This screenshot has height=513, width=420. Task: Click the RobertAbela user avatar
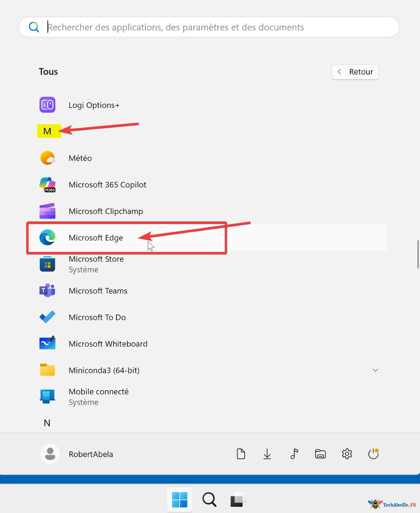pos(50,454)
